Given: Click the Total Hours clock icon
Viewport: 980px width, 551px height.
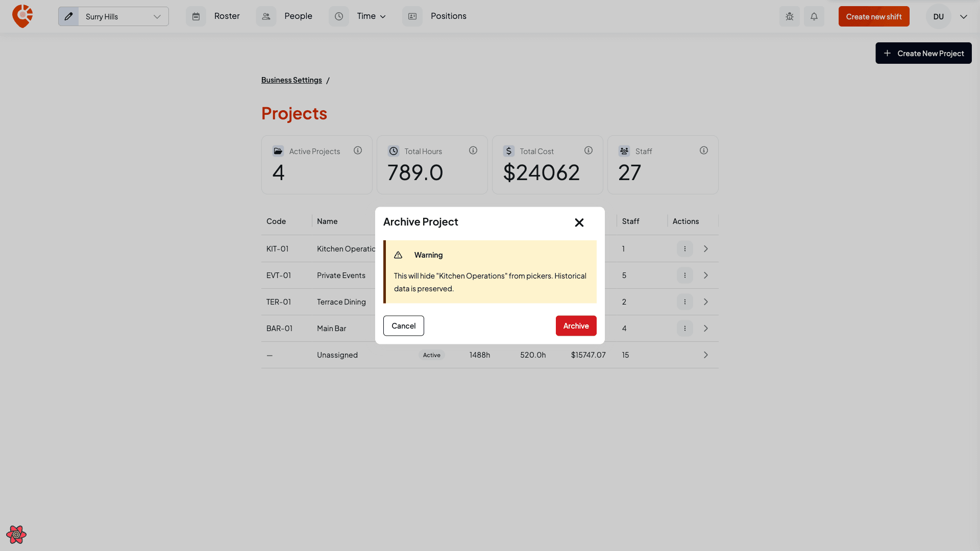Looking at the screenshot, I should click(x=394, y=151).
